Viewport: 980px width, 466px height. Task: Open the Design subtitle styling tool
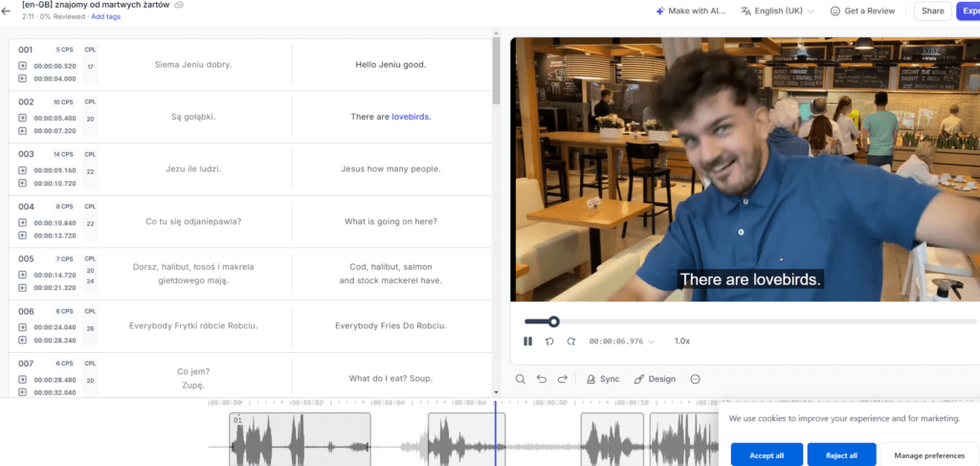tap(654, 379)
